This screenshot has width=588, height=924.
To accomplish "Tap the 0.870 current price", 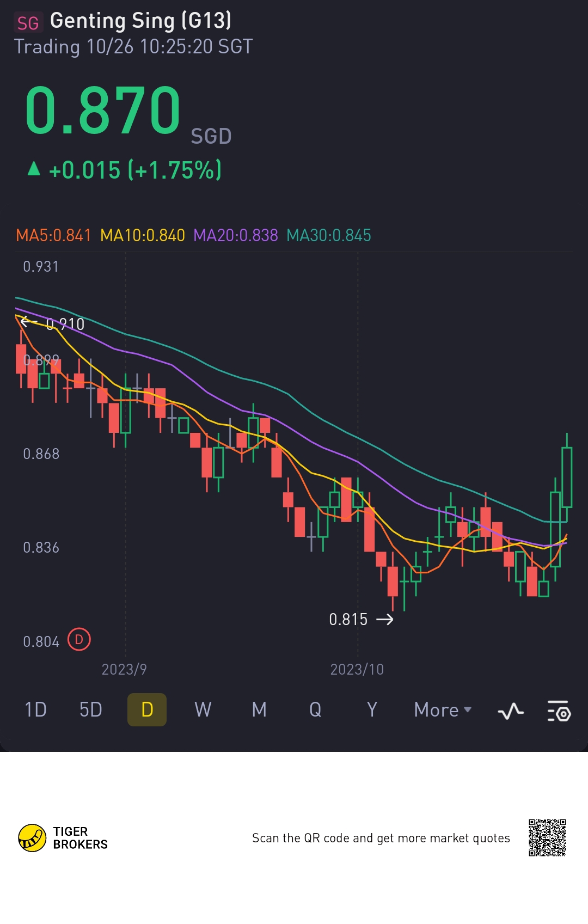I will pos(103,111).
